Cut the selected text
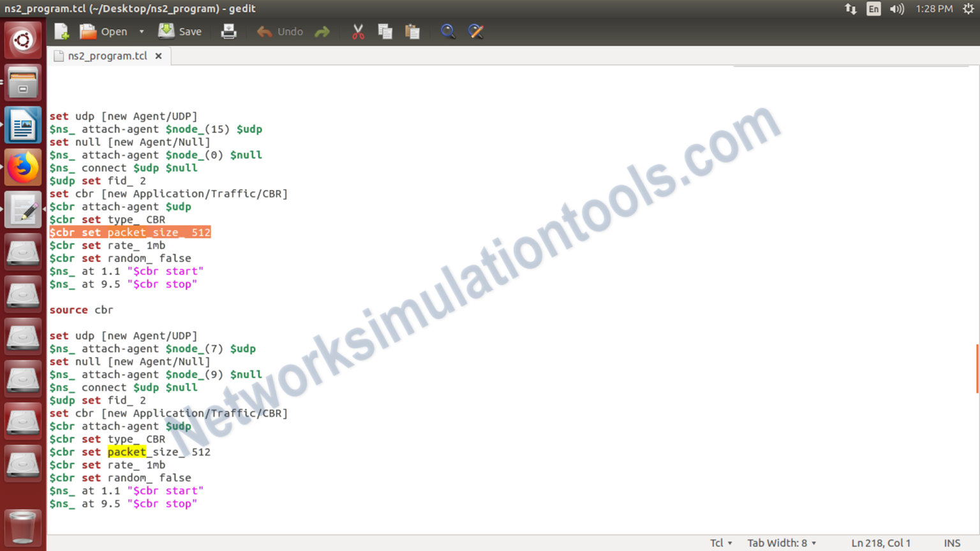The width and height of the screenshot is (980, 551). pyautogui.click(x=358, y=31)
